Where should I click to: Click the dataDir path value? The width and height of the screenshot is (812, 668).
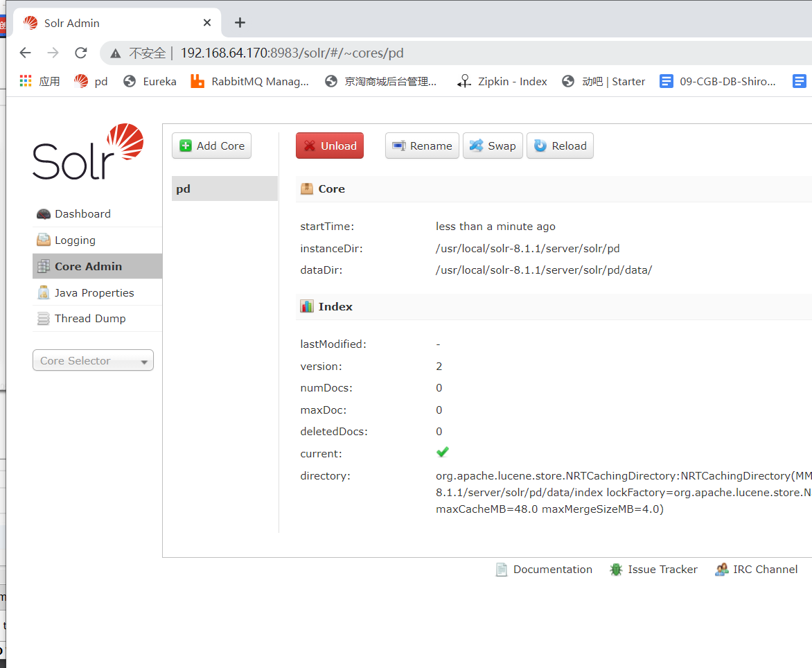pyautogui.click(x=544, y=270)
